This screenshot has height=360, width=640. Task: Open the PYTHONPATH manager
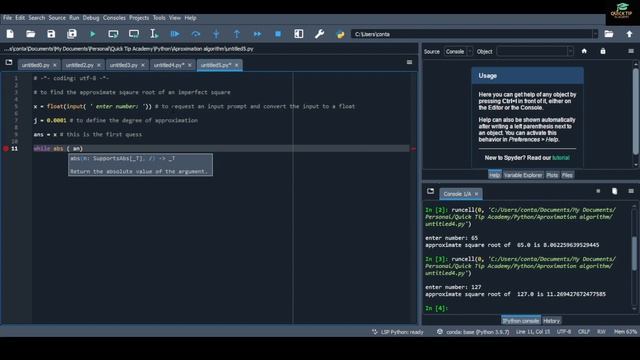click(x=340, y=34)
